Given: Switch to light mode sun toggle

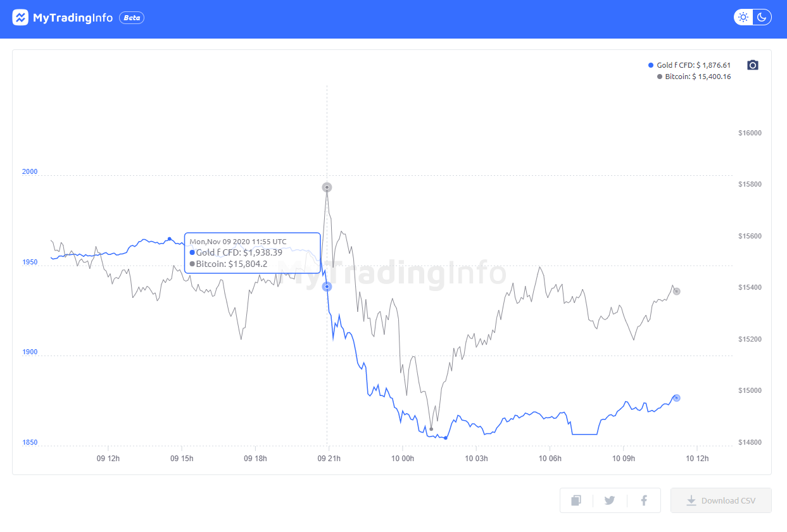Looking at the screenshot, I should [x=744, y=17].
